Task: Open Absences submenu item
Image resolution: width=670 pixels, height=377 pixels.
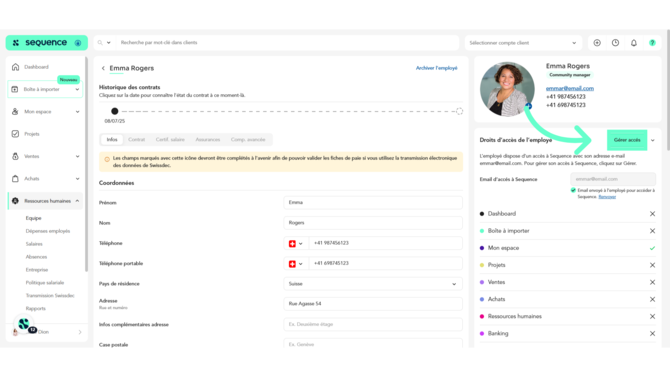Action: pyautogui.click(x=36, y=257)
